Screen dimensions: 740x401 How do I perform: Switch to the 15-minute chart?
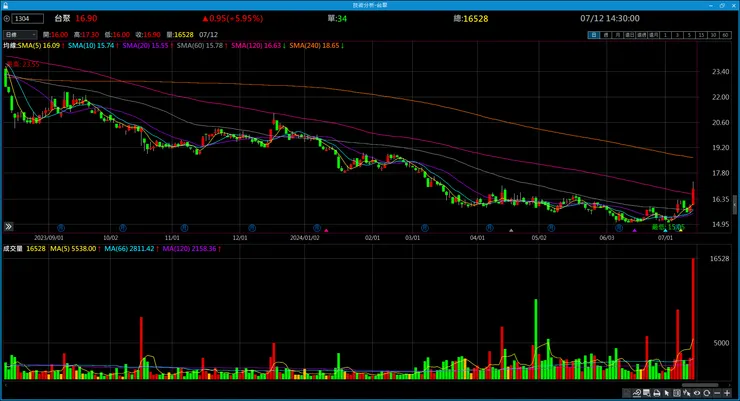701,35
